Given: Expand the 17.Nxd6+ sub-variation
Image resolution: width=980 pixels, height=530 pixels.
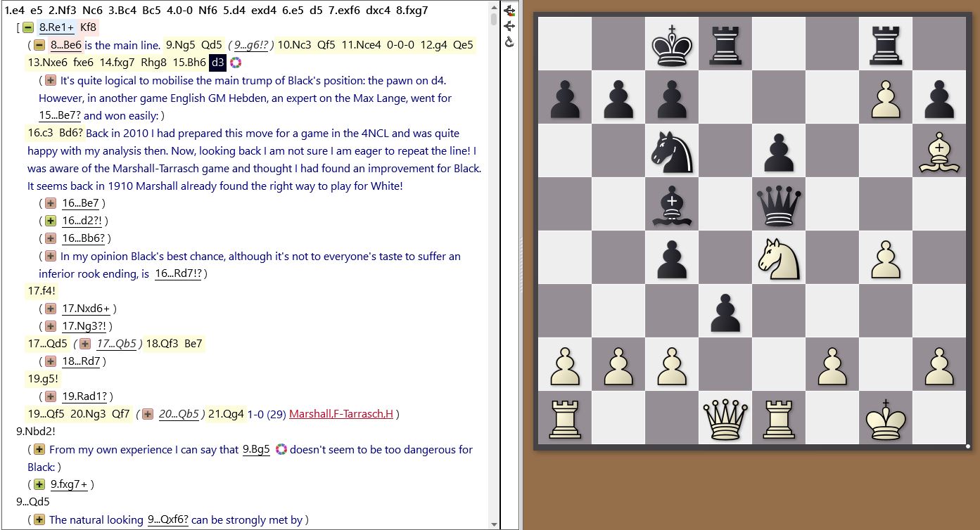Looking at the screenshot, I should pyautogui.click(x=51, y=309).
